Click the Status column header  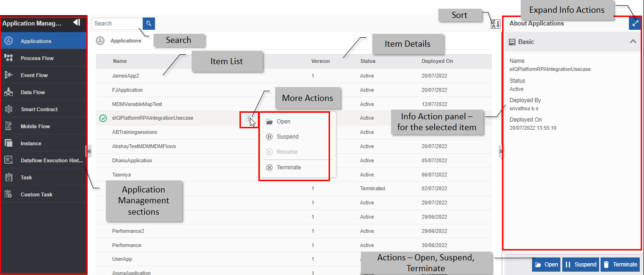click(x=368, y=61)
